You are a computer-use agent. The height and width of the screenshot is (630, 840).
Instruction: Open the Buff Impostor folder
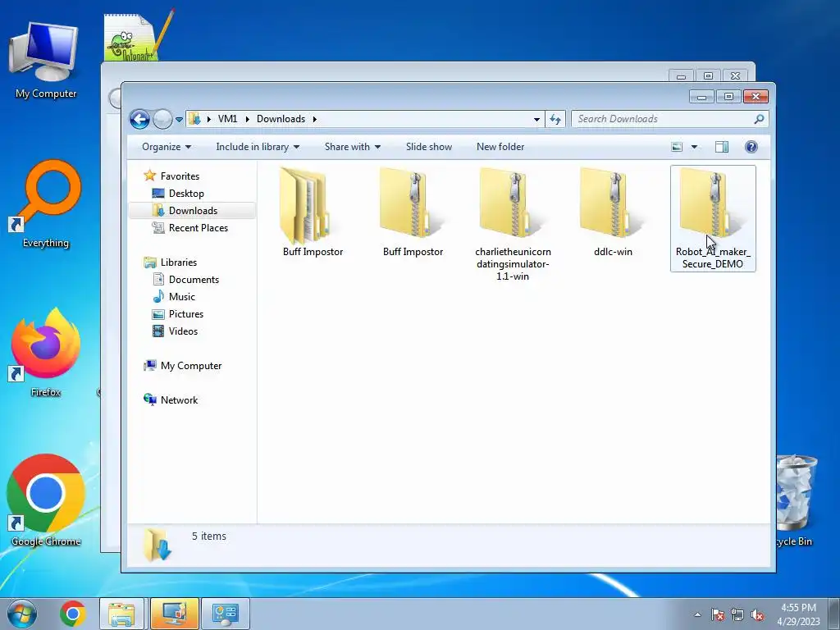pos(313,212)
